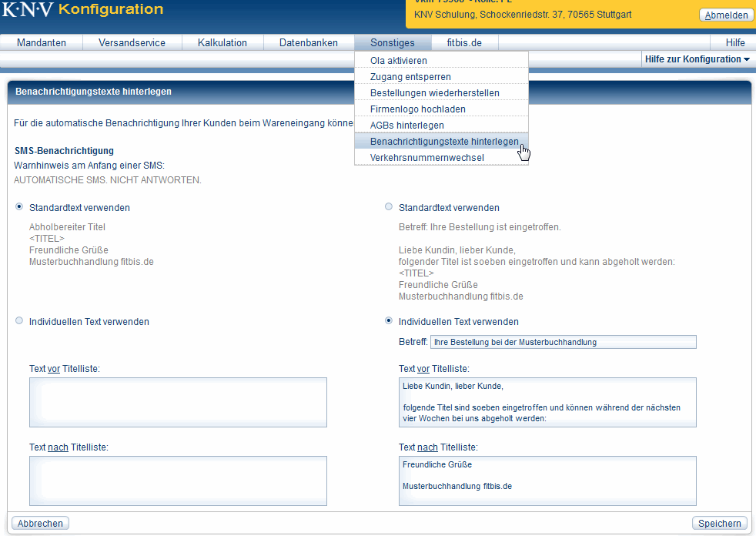Open the Versandservice menu

point(132,43)
